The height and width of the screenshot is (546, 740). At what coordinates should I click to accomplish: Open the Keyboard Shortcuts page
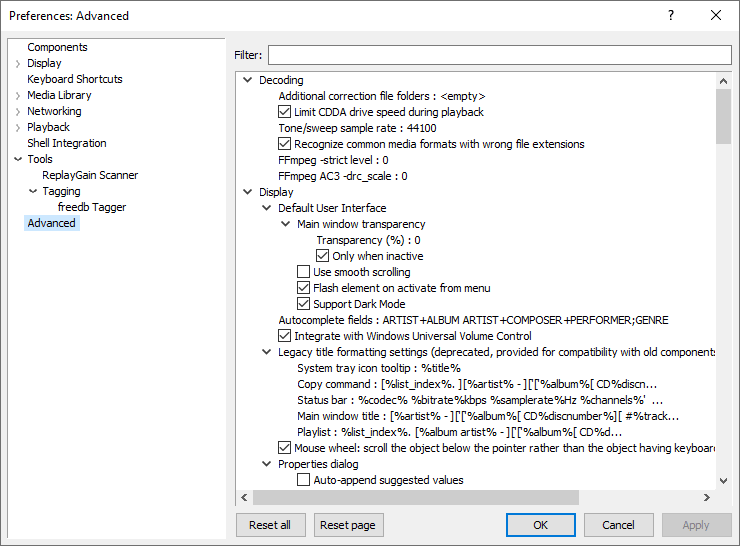(x=75, y=79)
